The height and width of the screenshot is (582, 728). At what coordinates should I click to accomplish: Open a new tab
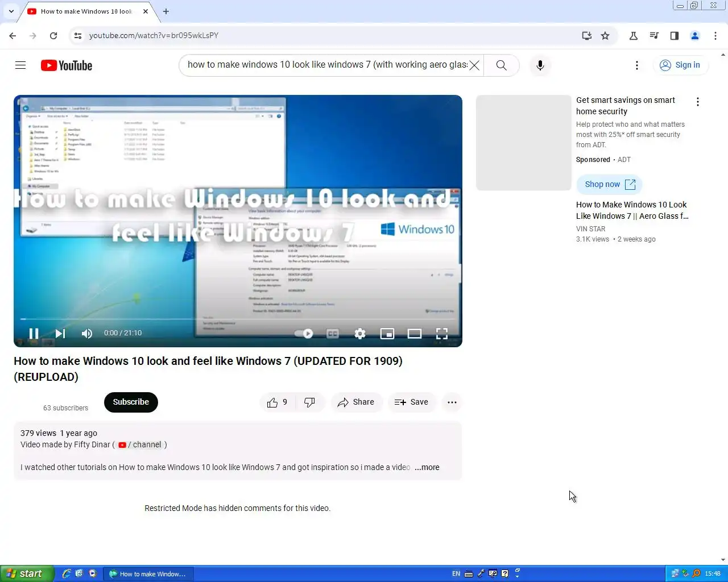pos(166,11)
